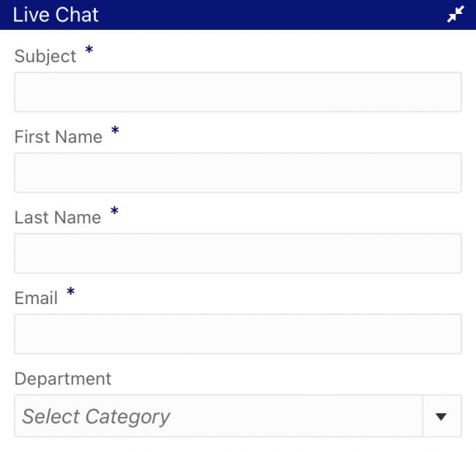Click the First Name label text
The height and width of the screenshot is (452, 476).
(59, 137)
